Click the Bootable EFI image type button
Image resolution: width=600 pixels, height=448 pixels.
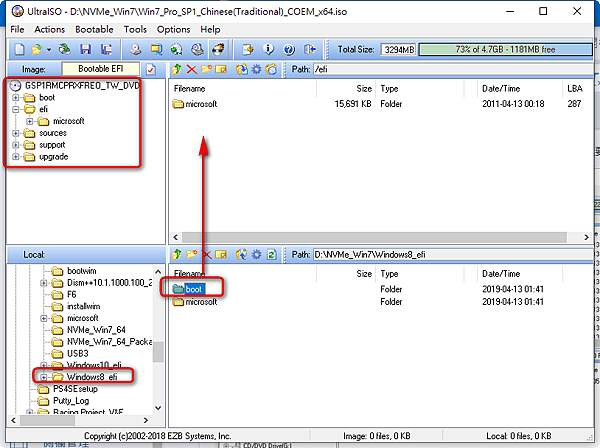coord(100,69)
